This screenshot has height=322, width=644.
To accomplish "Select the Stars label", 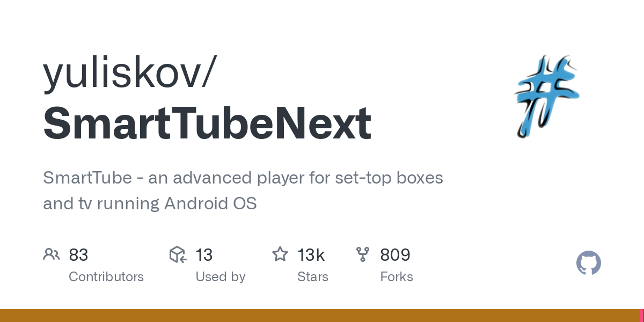I will point(313,277).
